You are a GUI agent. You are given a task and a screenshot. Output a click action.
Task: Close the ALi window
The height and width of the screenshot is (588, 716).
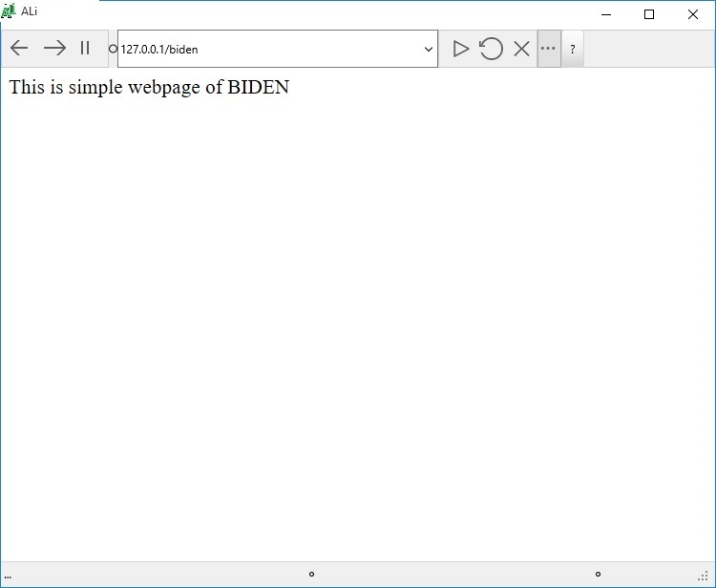pos(693,14)
